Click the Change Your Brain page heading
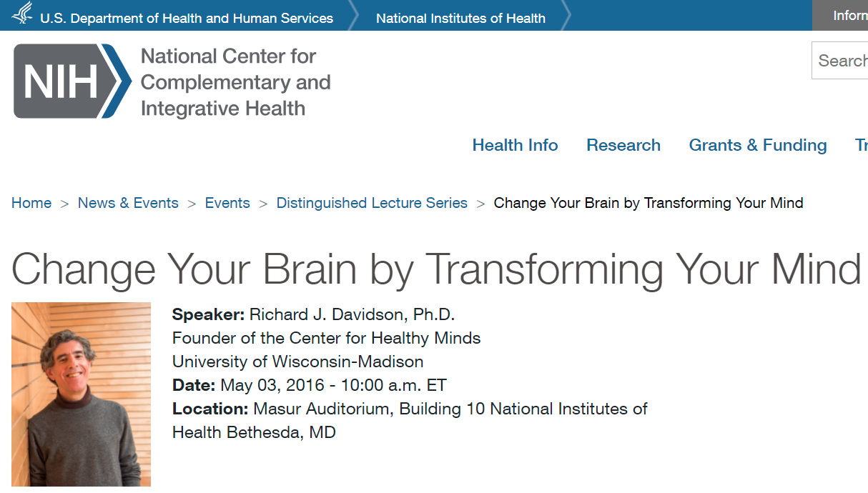 tap(436, 269)
